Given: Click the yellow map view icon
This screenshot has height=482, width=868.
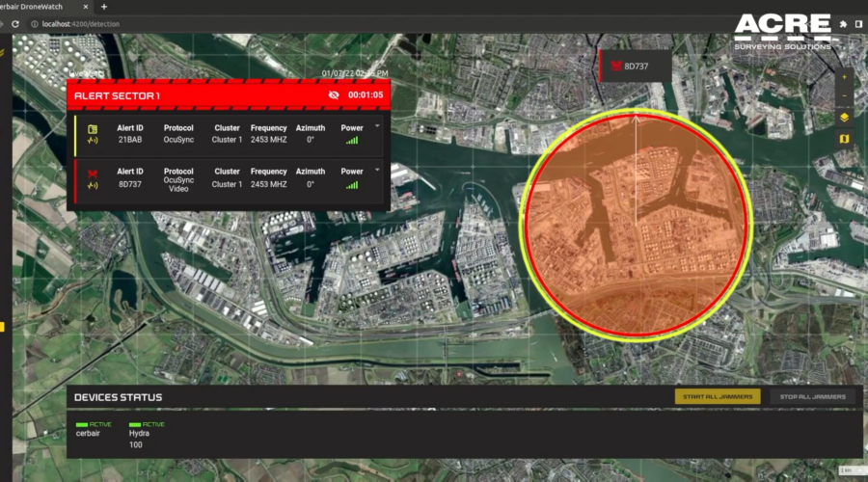Looking at the screenshot, I should [844, 139].
